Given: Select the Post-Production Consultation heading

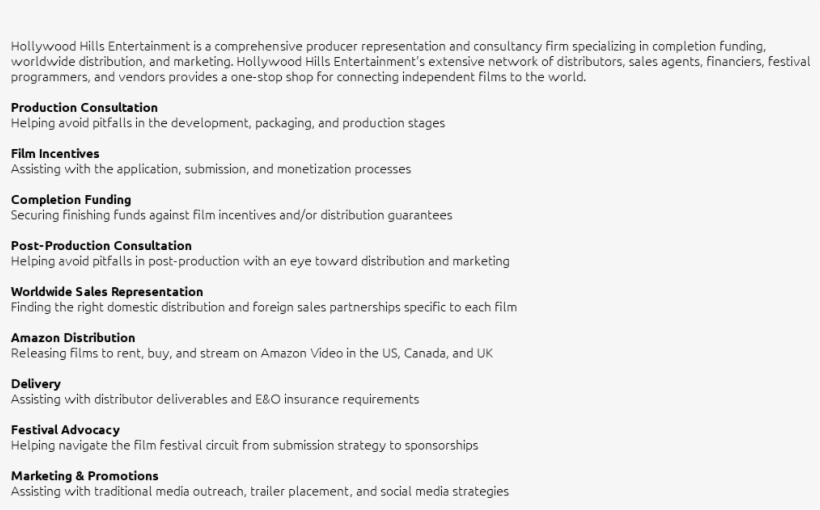Looking at the screenshot, I should pos(101,246).
